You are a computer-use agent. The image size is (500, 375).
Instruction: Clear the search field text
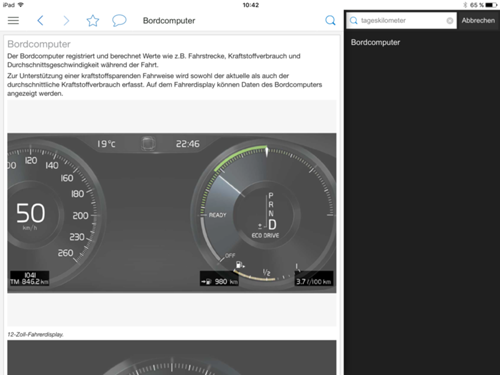(450, 21)
